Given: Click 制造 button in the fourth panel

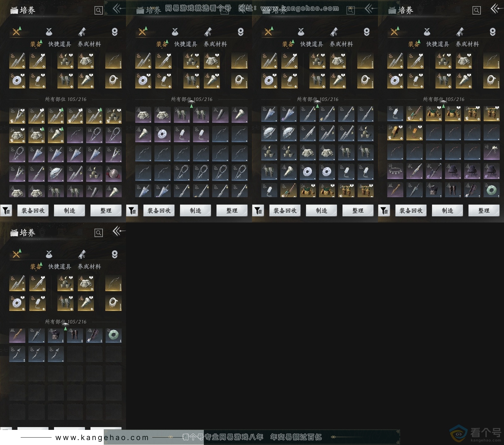Looking at the screenshot, I should 447,210.
